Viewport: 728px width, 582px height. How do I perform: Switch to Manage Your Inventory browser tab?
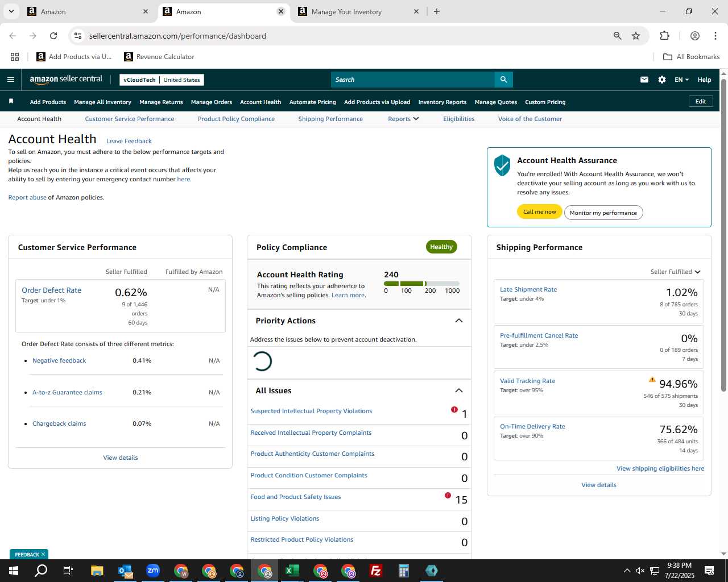[x=358, y=11]
